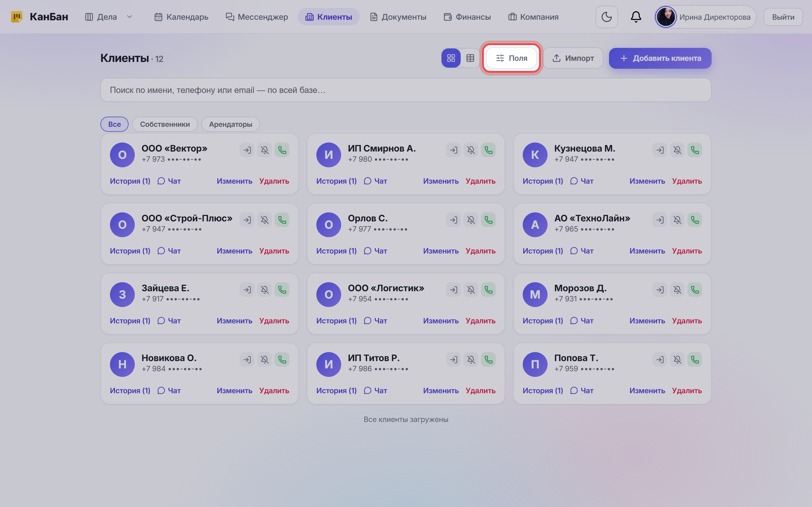Viewport: 812px width, 507px height.
Task: Switch to table view layout
Action: [470, 58]
